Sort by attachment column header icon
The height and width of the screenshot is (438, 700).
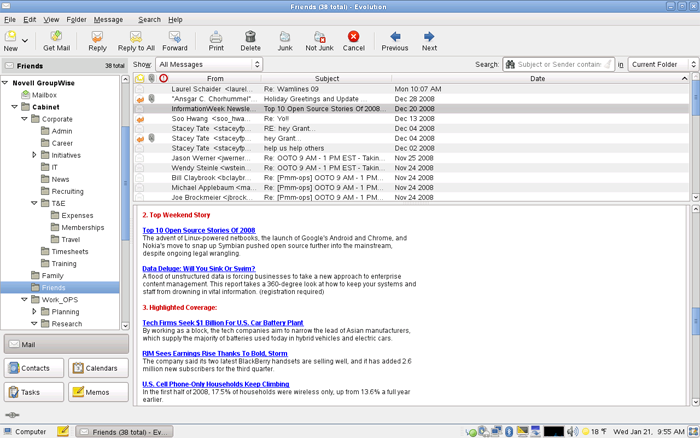[x=152, y=78]
